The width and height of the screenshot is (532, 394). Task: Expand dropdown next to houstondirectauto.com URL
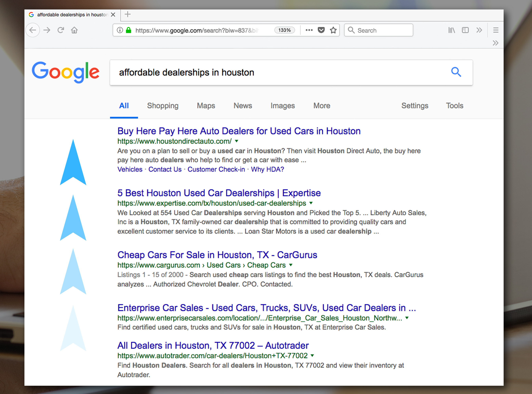pos(236,141)
